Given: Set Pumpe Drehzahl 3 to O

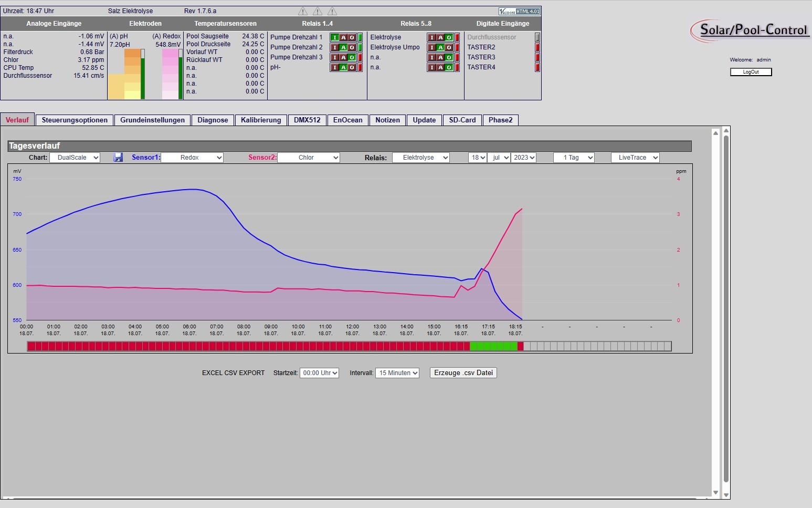Looking at the screenshot, I should click(x=352, y=57).
